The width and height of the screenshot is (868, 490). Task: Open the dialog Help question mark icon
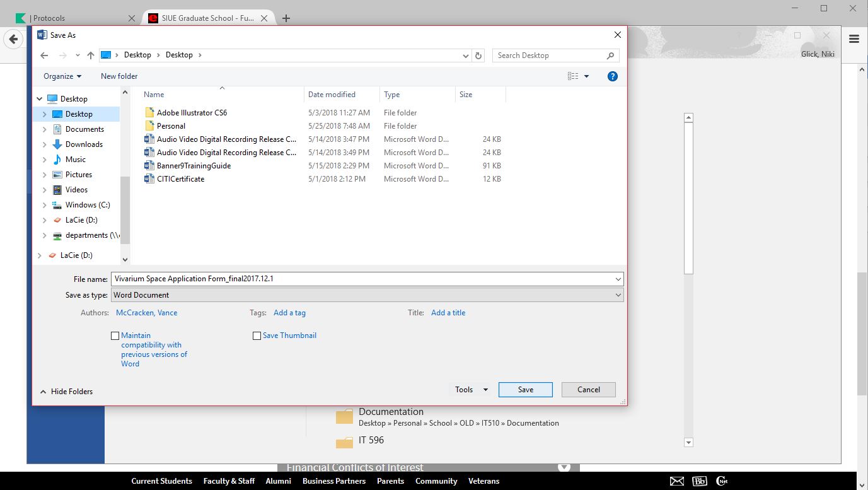pos(612,76)
